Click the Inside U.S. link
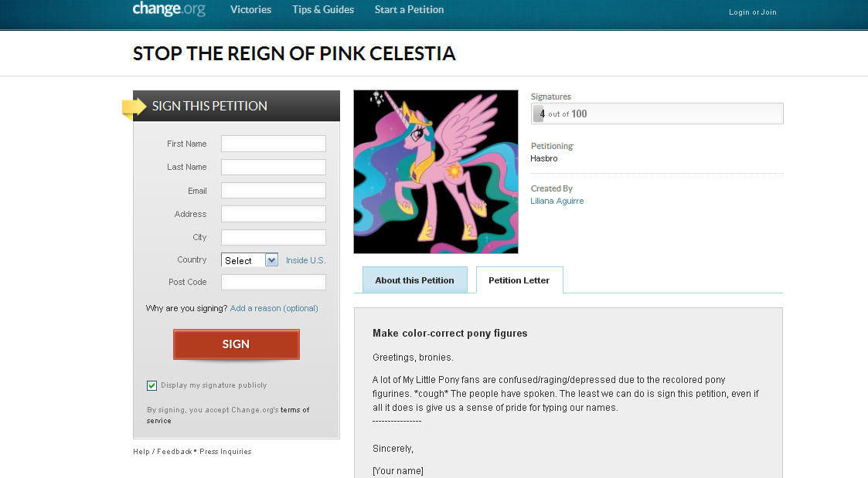868x478 pixels. pyautogui.click(x=305, y=260)
